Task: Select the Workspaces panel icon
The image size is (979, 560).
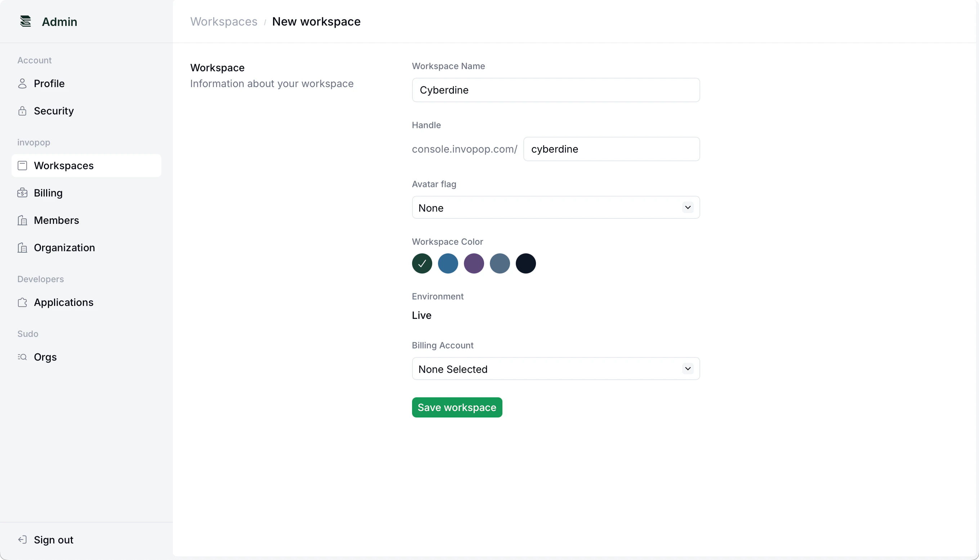Action: (x=22, y=166)
